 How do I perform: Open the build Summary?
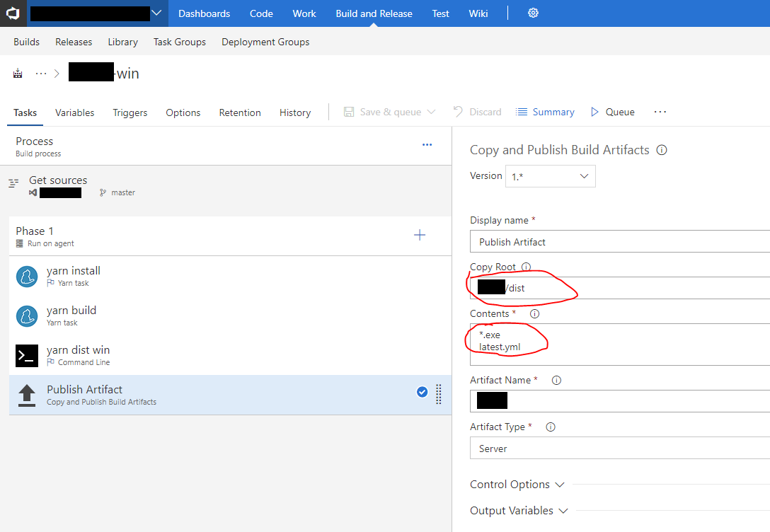pyautogui.click(x=545, y=112)
